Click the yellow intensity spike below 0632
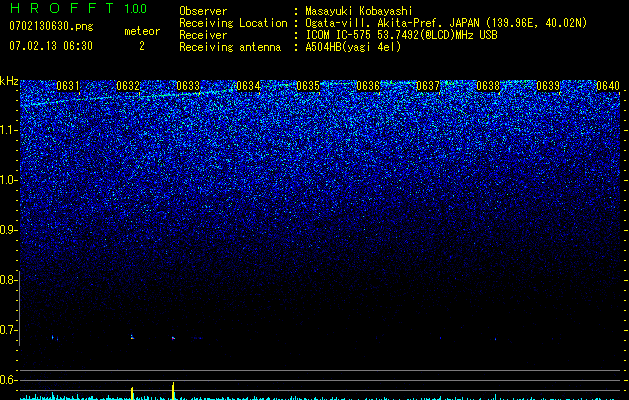 (x=132, y=393)
